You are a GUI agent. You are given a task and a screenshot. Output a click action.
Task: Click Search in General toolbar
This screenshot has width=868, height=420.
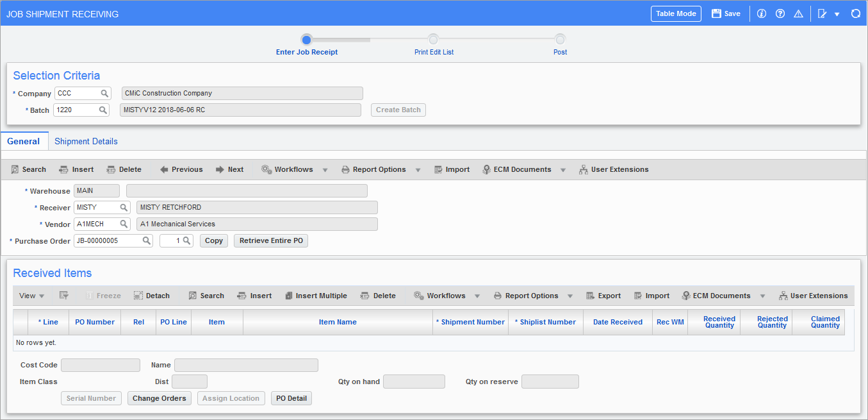click(x=29, y=169)
